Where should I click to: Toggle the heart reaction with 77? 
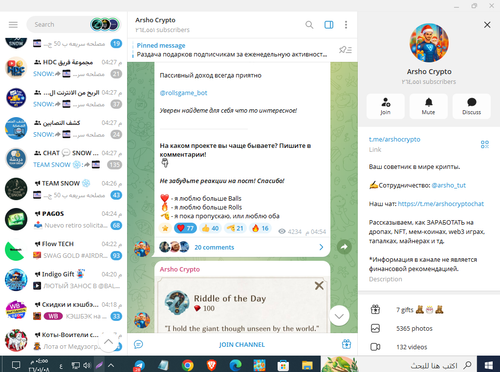click(185, 228)
